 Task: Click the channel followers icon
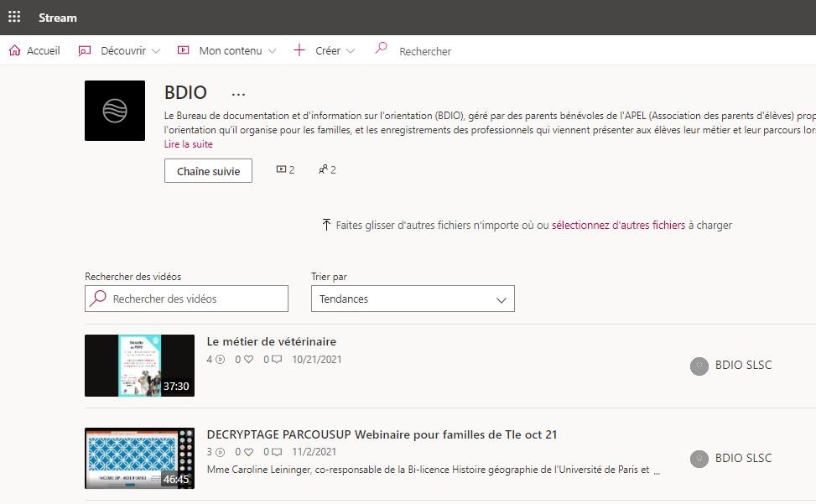(x=323, y=169)
